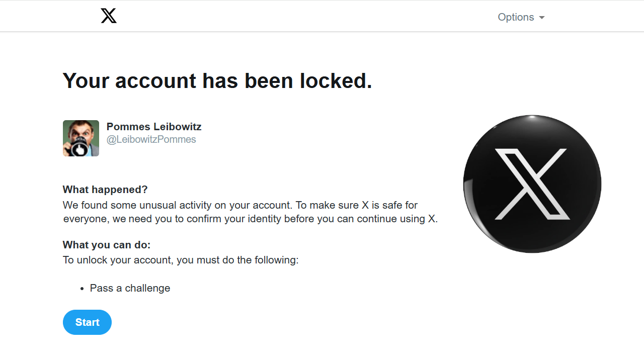Click the "Your account has been locked" heading
Viewport: 644px width, 362px height.
coord(217,80)
